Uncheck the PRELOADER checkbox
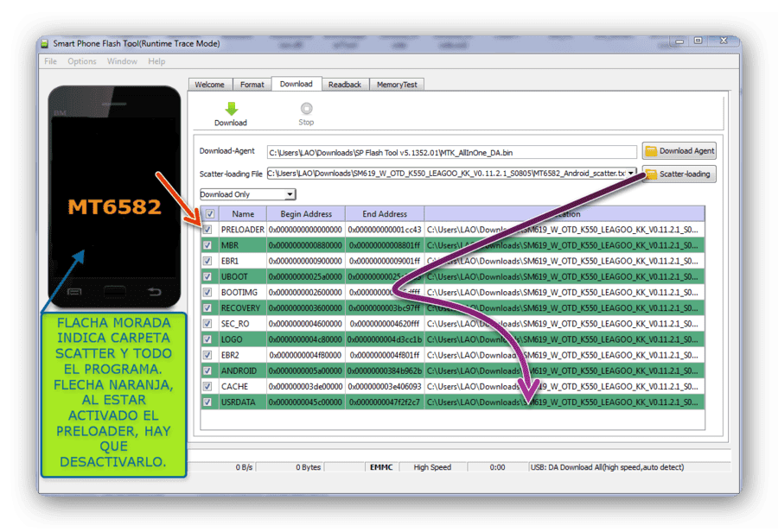 207,230
